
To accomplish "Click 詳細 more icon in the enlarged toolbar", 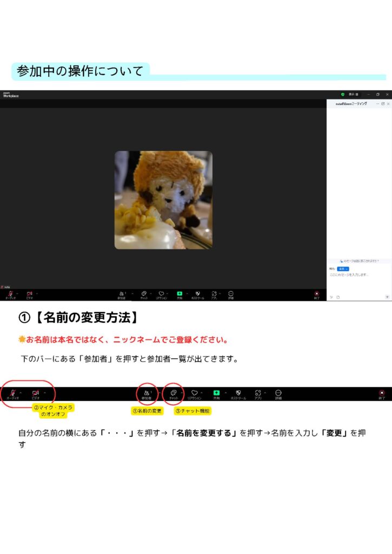I will click(278, 393).
